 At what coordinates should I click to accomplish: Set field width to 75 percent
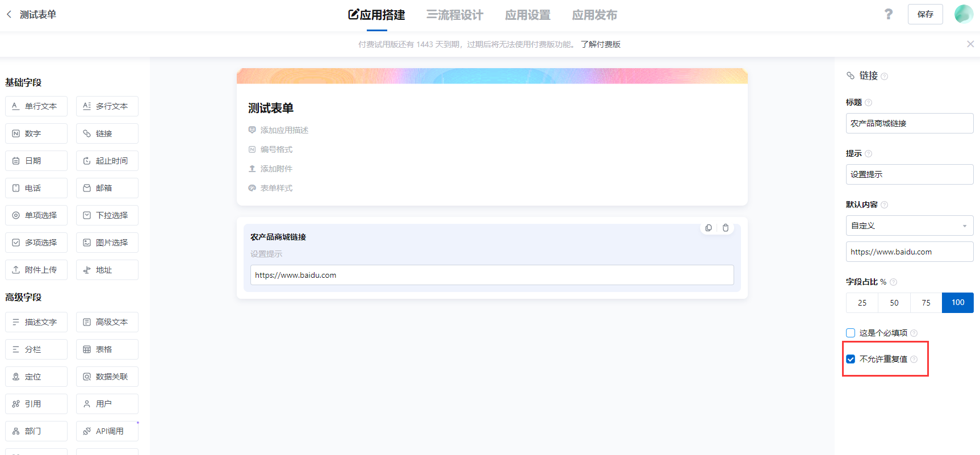click(926, 303)
